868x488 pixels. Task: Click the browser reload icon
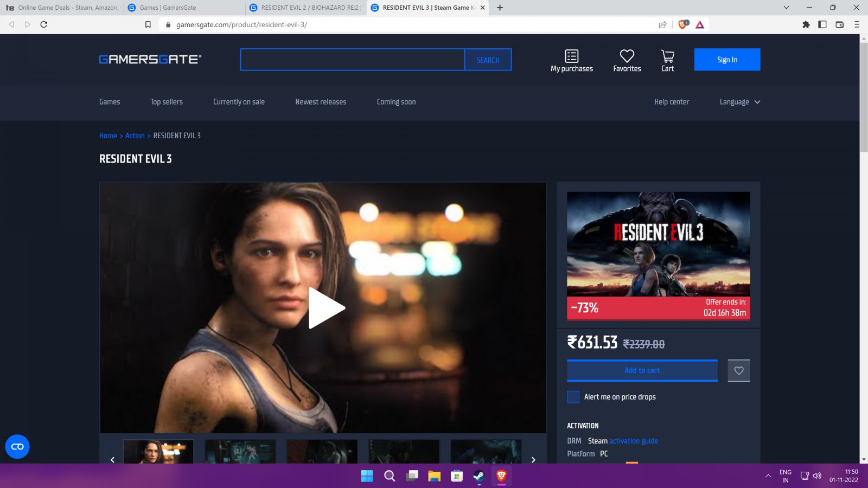click(44, 24)
